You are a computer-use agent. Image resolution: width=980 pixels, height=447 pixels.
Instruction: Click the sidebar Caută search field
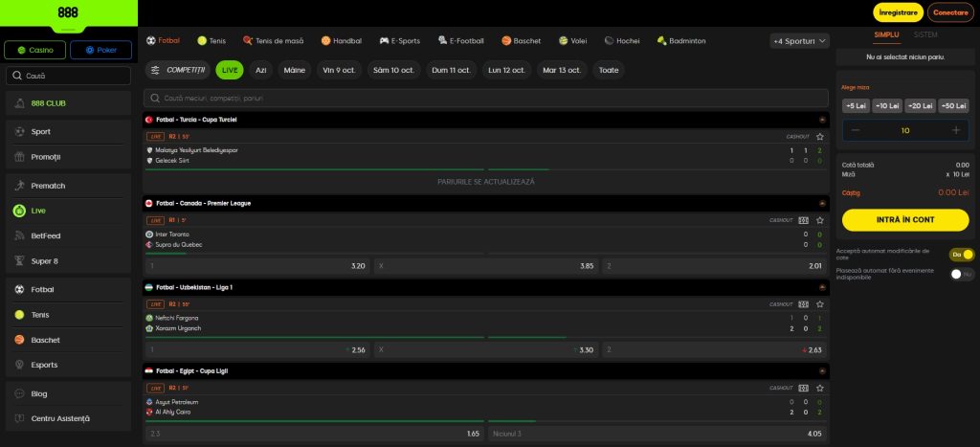tap(69, 76)
